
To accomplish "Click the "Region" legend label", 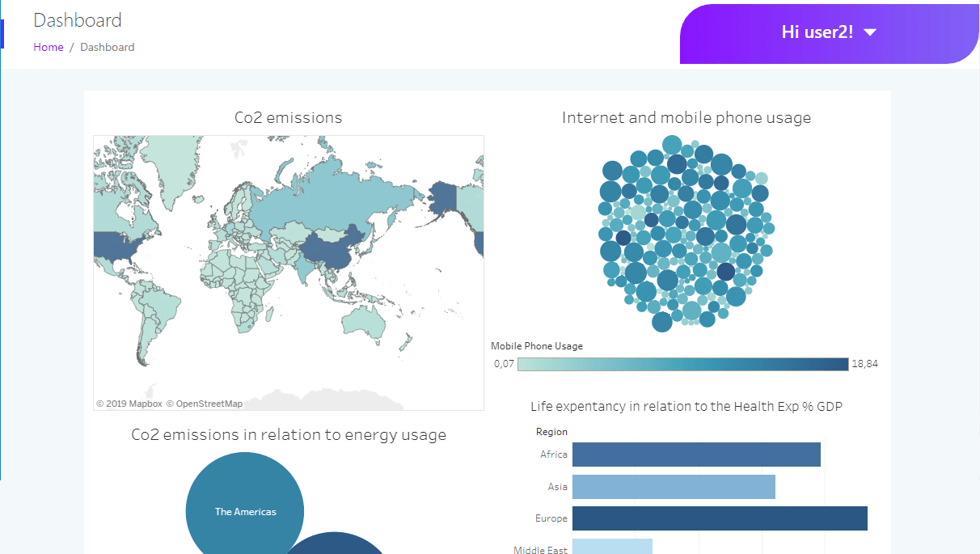I will (551, 431).
